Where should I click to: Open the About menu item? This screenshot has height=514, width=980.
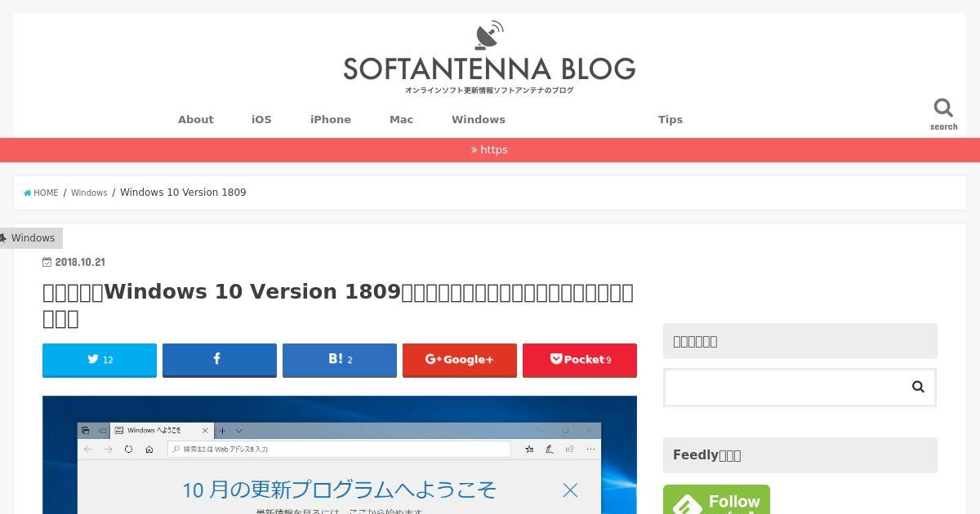tap(196, 119)
